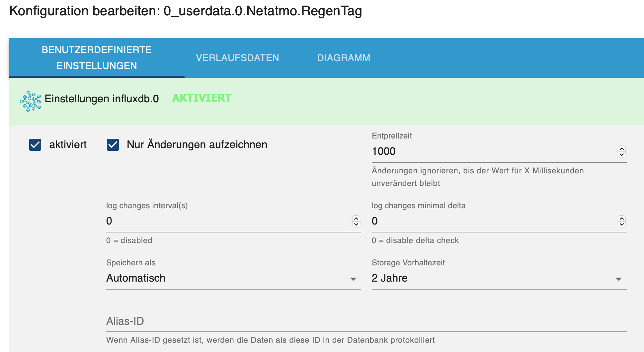This screenshot has width=644, height=352.
Task: Toggle Nur Änderungen aufzeichnen checkbox
Action: (113, 145)
